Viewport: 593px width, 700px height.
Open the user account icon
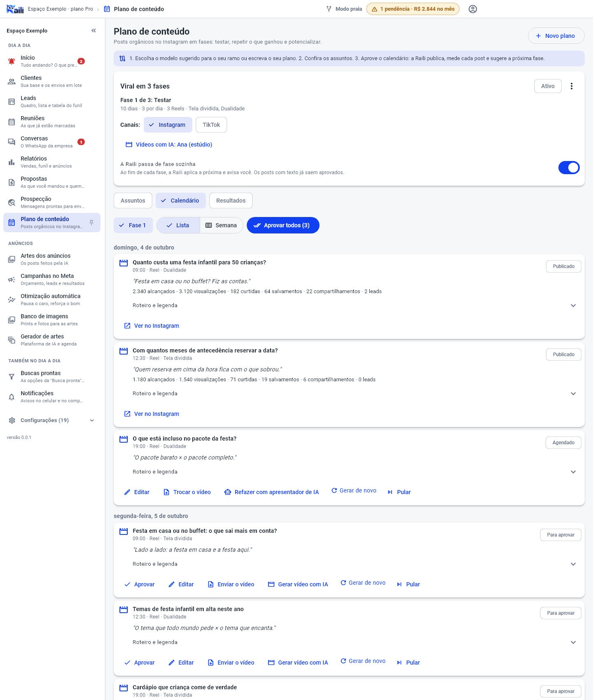[473, 9]
